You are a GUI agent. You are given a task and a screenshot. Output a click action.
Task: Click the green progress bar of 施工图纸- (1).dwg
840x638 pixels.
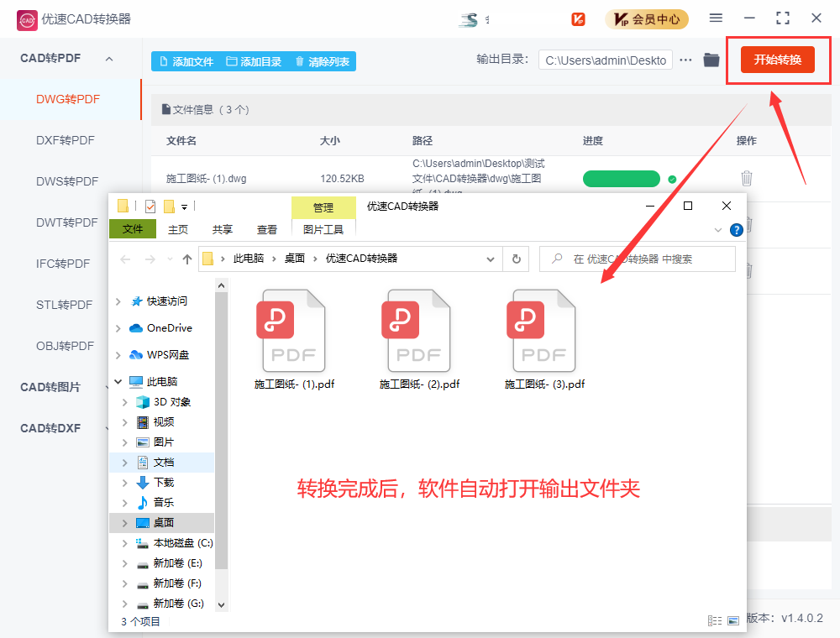tap(622, 179)
